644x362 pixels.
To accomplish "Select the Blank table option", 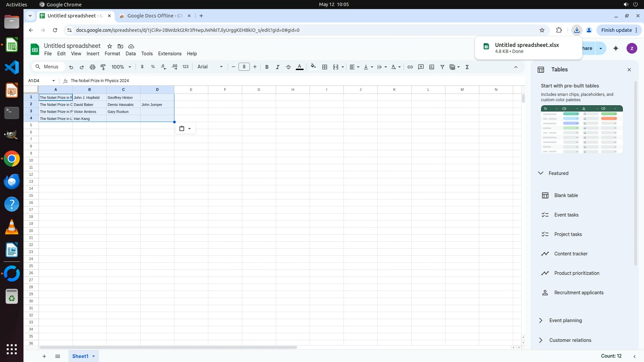I will coord(566,195).
